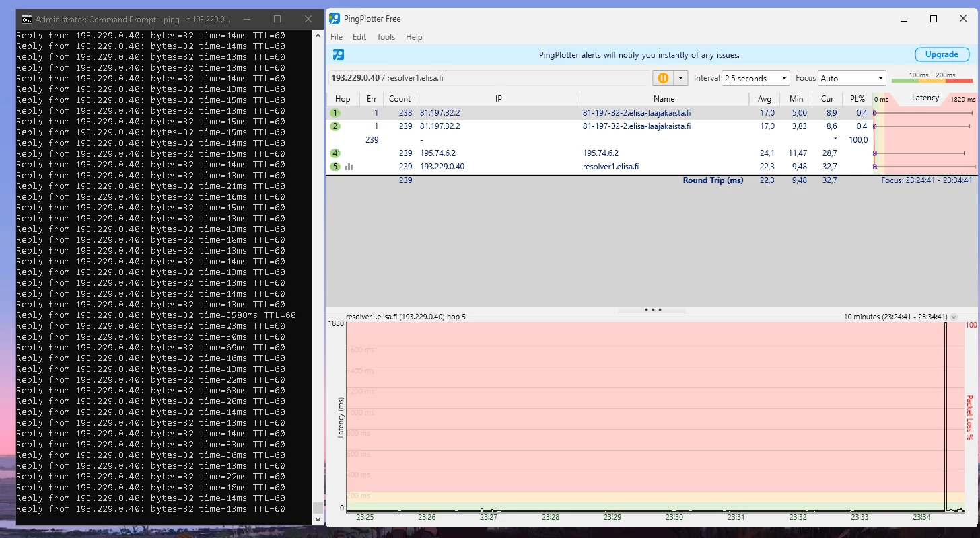Click the Avg column header
980x538 pixels.
[x=765, y=99]
